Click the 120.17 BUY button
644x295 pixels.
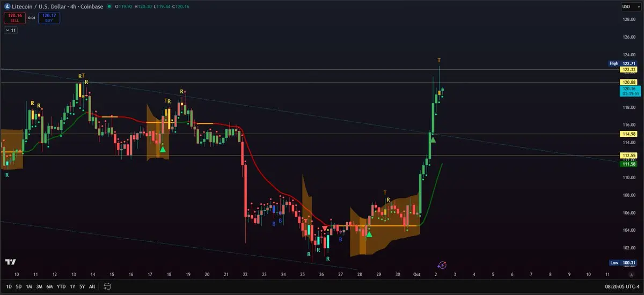pyautogui.click(x=49, y=18)
